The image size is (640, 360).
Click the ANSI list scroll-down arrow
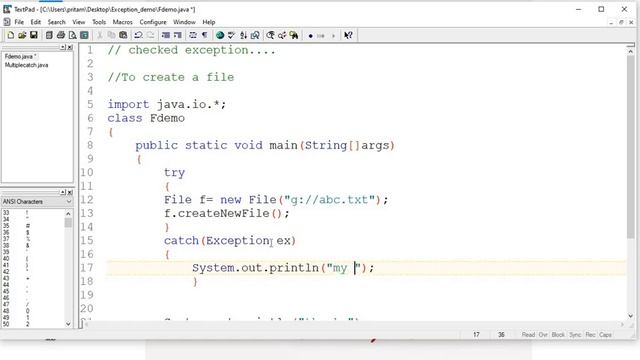click(68, 324)
